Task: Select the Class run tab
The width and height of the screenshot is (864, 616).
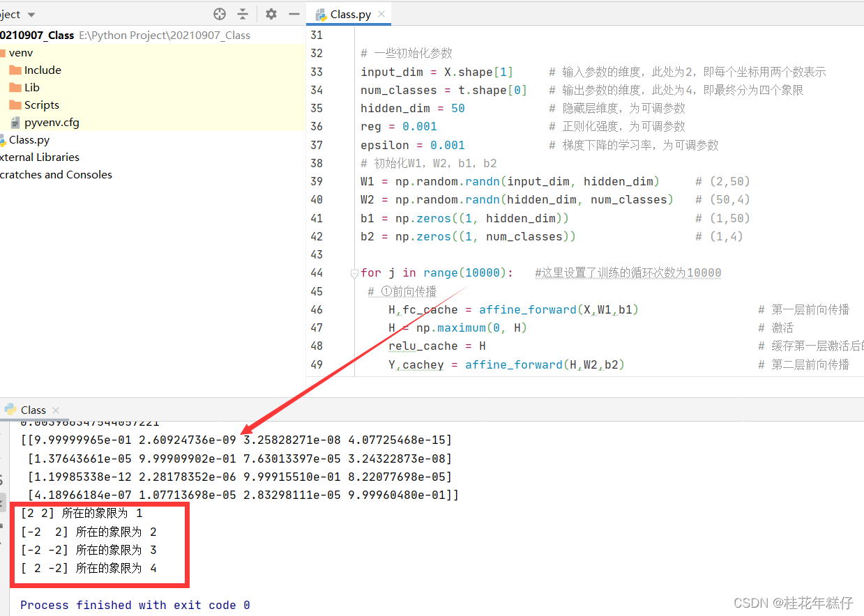Action: pos(33,410)
